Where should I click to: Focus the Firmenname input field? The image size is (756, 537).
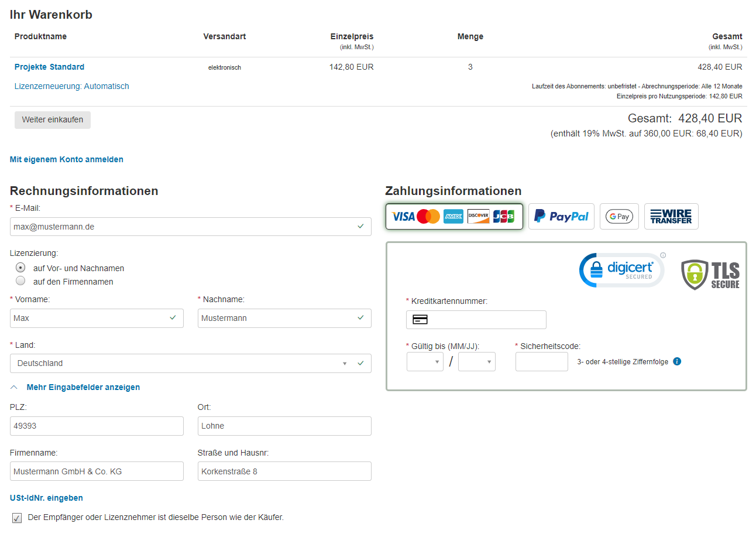pos(97,471)
